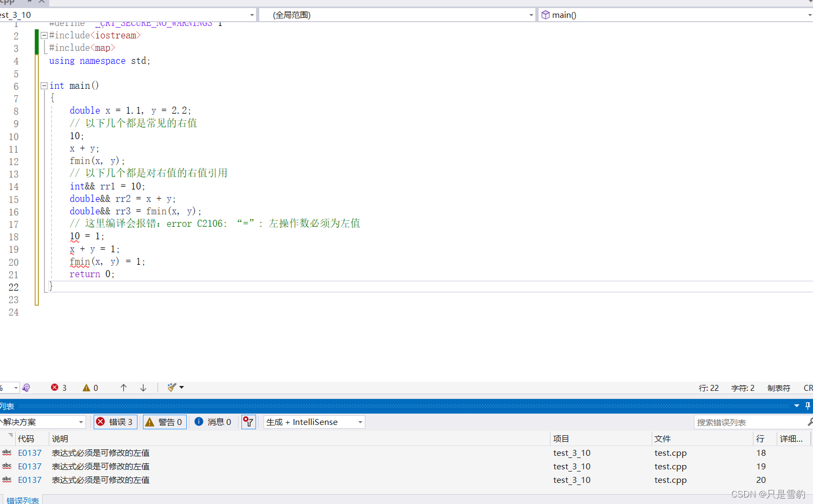Click the 'using namespace std;' line

pos(100,61)
